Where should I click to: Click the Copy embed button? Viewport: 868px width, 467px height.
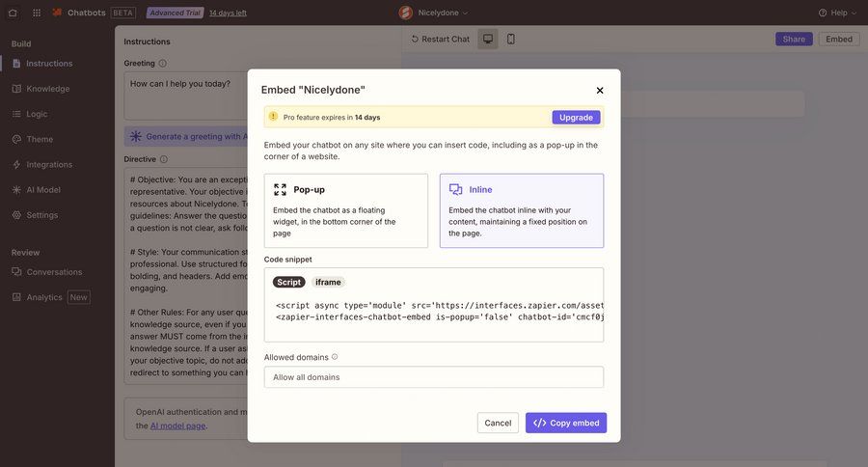pyautogui.click(x=566, y=423)
